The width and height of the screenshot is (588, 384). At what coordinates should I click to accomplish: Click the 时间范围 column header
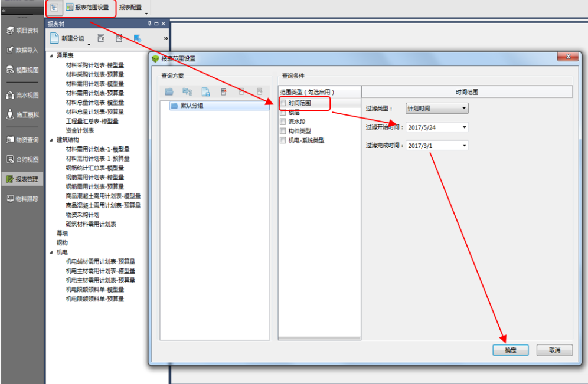pos(467,92)
